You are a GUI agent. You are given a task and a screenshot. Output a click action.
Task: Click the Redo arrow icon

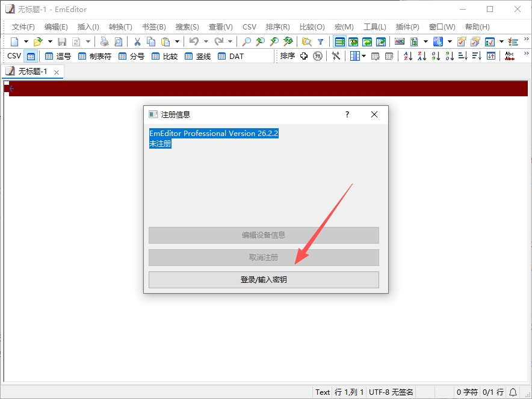pos(218,42)
